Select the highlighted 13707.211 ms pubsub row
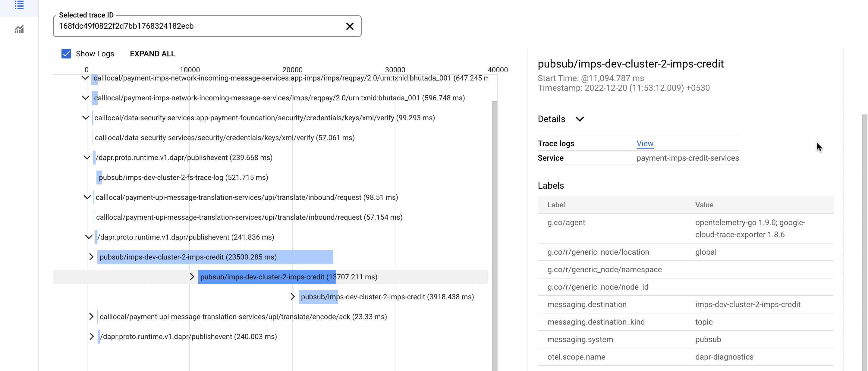Screen dimensions: 868x371 click(289, 277)
